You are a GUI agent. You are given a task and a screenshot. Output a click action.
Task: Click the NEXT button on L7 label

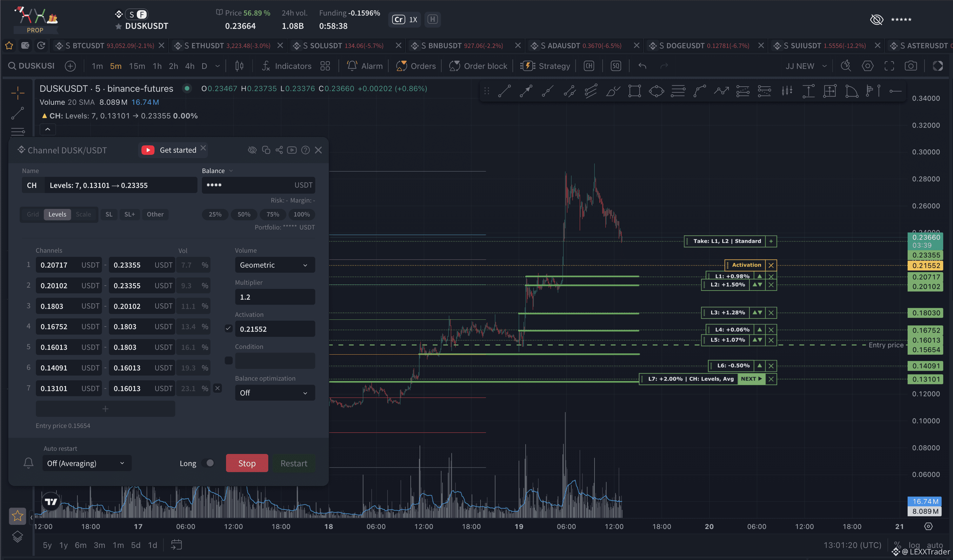click(x=751, y=379)
